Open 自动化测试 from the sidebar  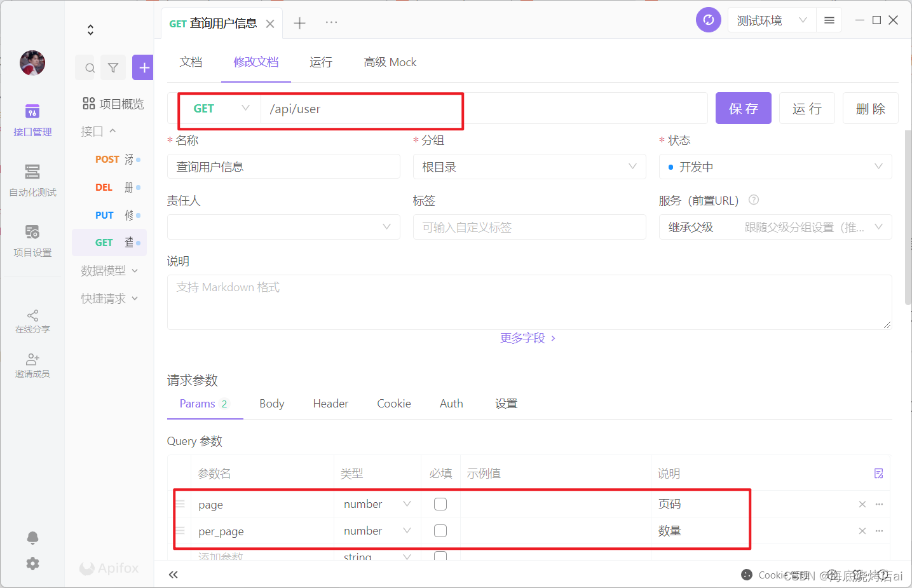tap(32, 172)
